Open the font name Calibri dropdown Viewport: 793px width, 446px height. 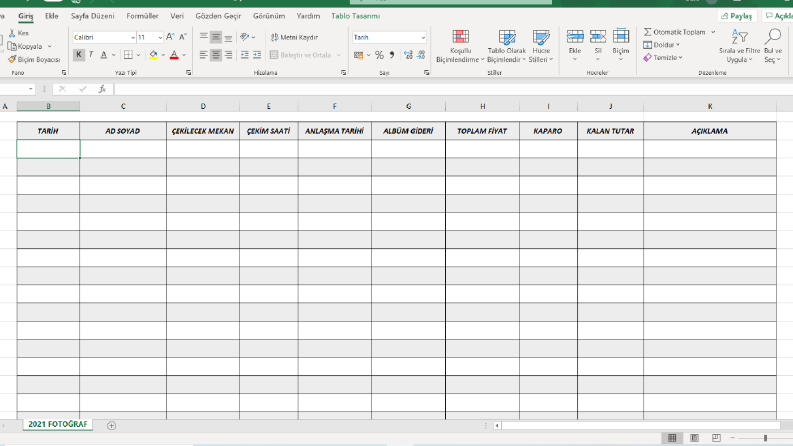pos(133,37)
